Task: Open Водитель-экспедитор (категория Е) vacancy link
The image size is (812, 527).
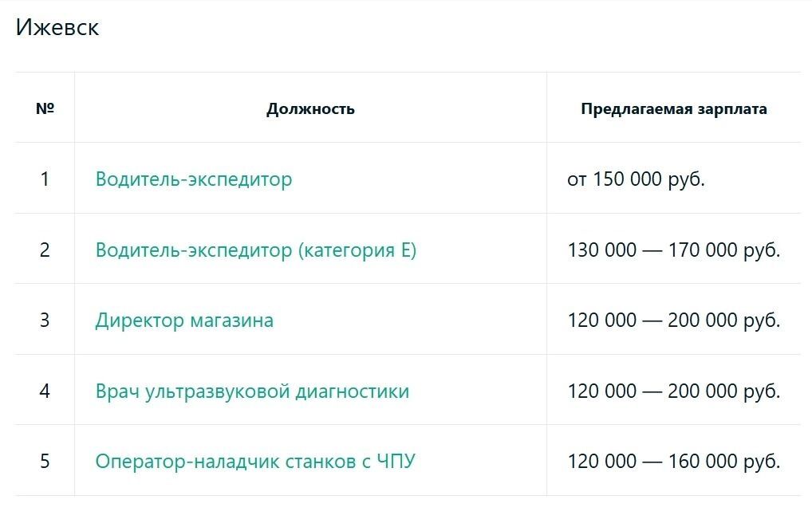Action: point(256,250)
